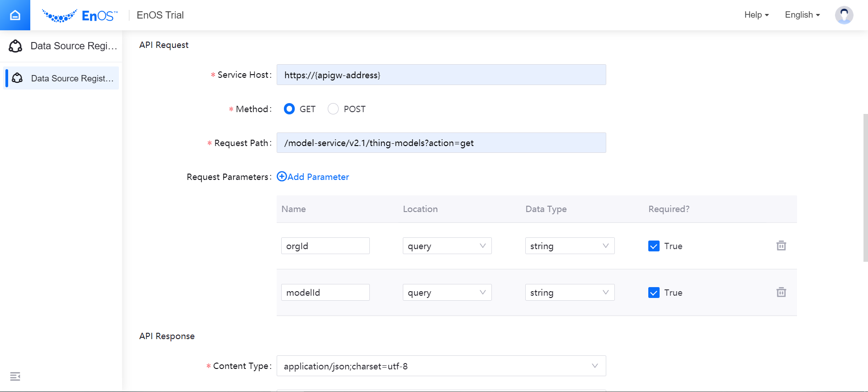The image size is (868, 392).
Task: Uncheck Required for the orgId parameter
Action: click(654, 246)
